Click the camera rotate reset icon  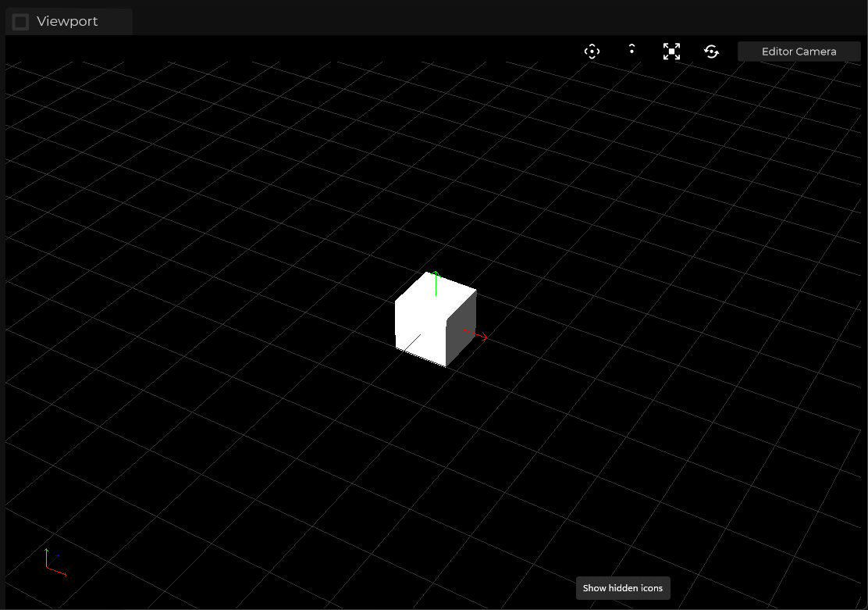[711, 52]
